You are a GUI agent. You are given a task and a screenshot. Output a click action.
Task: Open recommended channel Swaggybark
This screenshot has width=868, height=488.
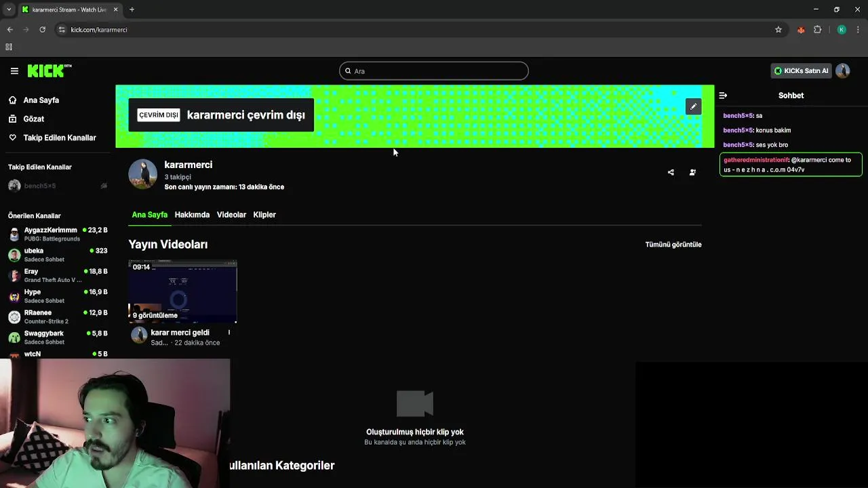point(57,338)
